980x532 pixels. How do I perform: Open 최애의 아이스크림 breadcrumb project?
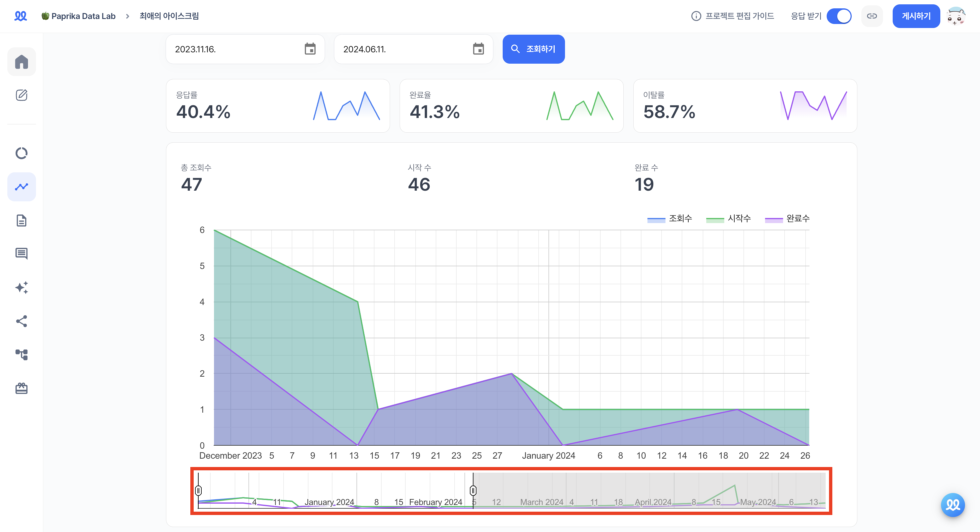169,16
